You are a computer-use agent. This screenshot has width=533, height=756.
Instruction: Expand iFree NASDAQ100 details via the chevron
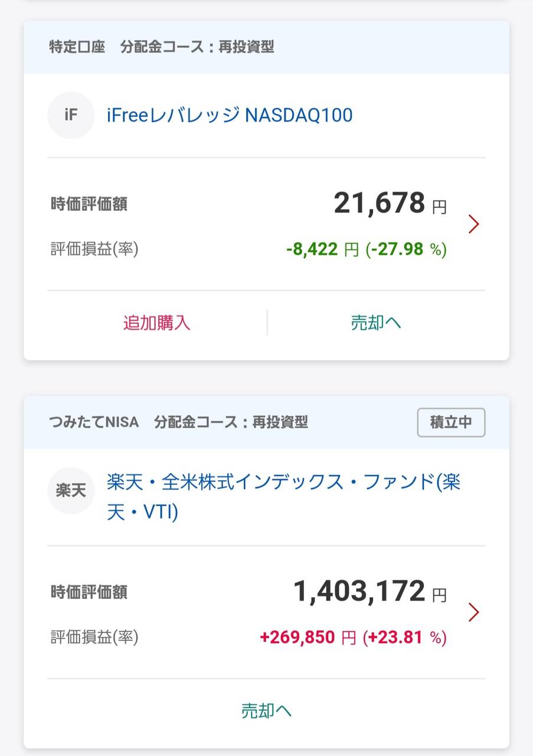pos(473,224)
